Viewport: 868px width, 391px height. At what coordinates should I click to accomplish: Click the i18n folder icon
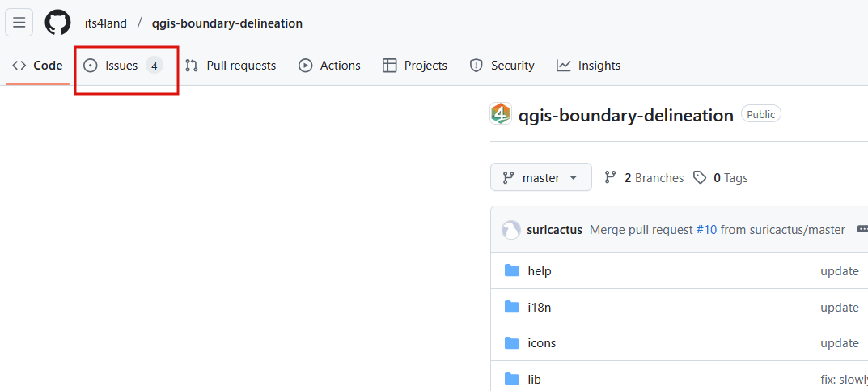click(x=512, y=307)
